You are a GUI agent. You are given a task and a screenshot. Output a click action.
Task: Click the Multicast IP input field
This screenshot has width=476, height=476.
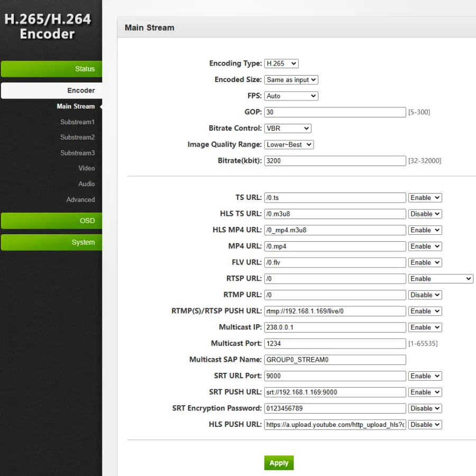click(335, 327)
